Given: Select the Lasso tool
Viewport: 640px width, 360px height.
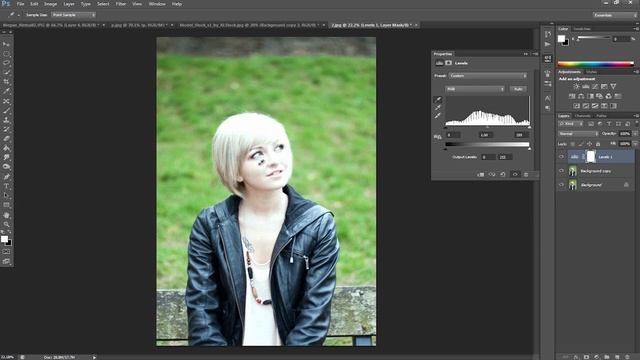Looking at the screenshot, I should tap(6, 63).
